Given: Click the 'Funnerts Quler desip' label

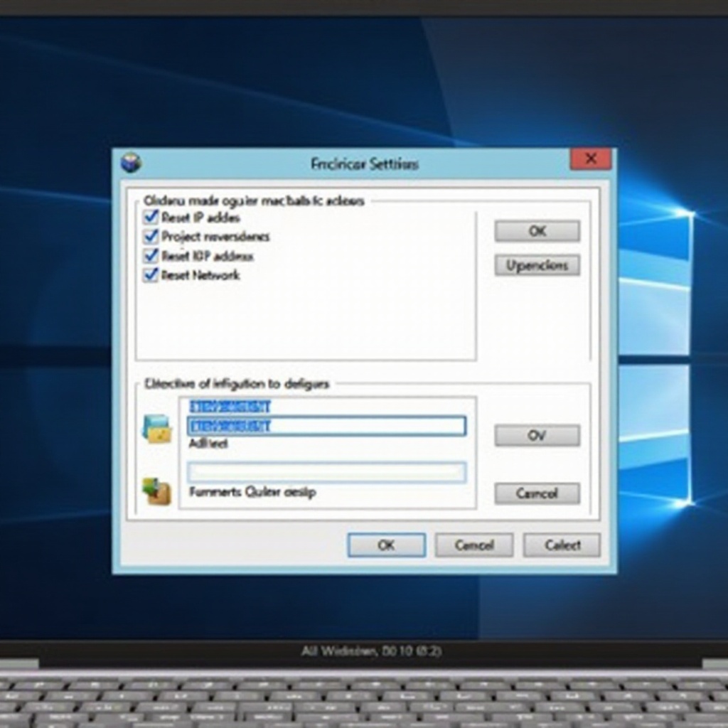Looking at the screenshot, I should pos(252,492).
